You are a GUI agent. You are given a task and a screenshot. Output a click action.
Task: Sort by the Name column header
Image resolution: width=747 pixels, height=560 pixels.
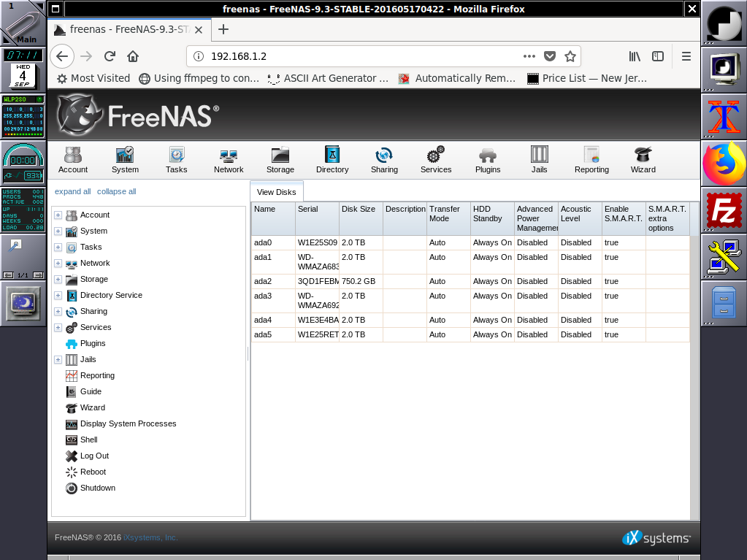pos(273,218)
